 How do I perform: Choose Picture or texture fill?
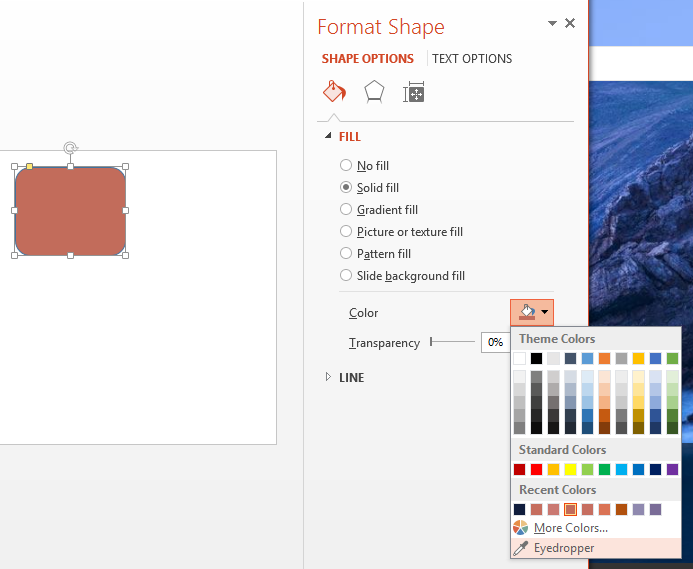coord(401,232)
